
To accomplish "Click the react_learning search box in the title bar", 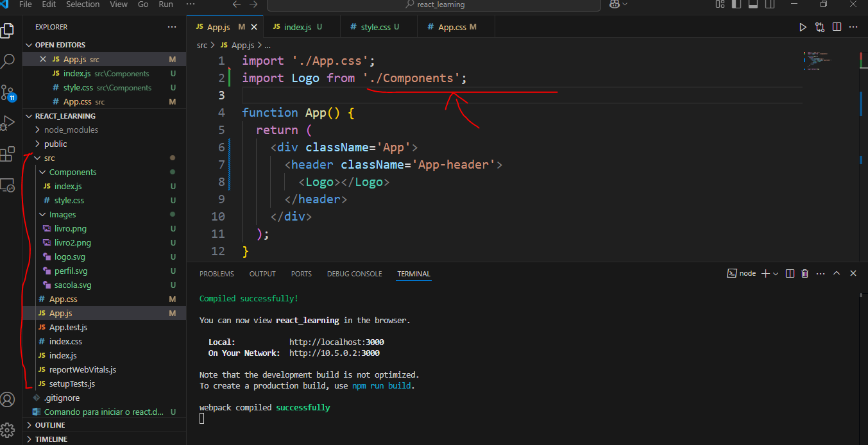I will [434, 4].
